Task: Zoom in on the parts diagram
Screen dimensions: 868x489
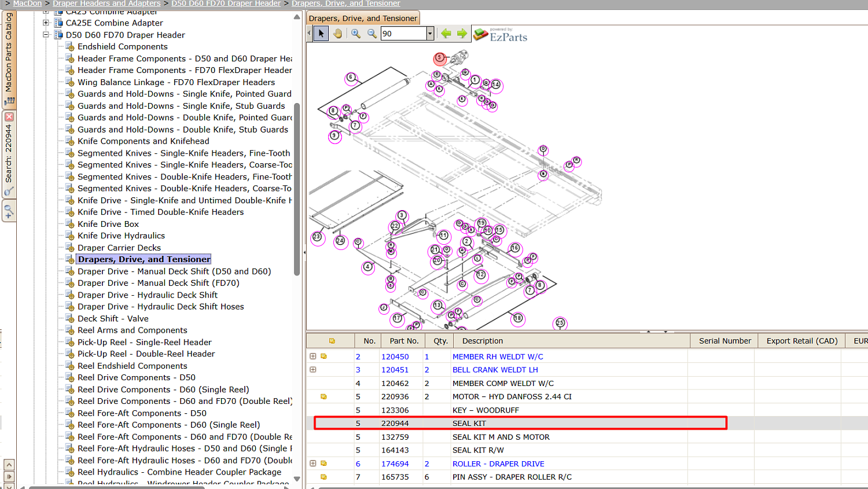Action: (356, 34)
